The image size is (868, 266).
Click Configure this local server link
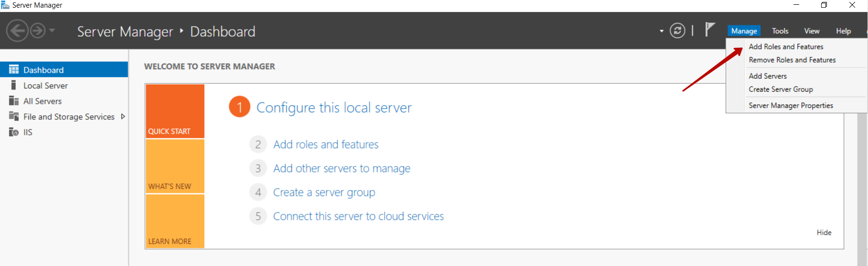[334, 108]
